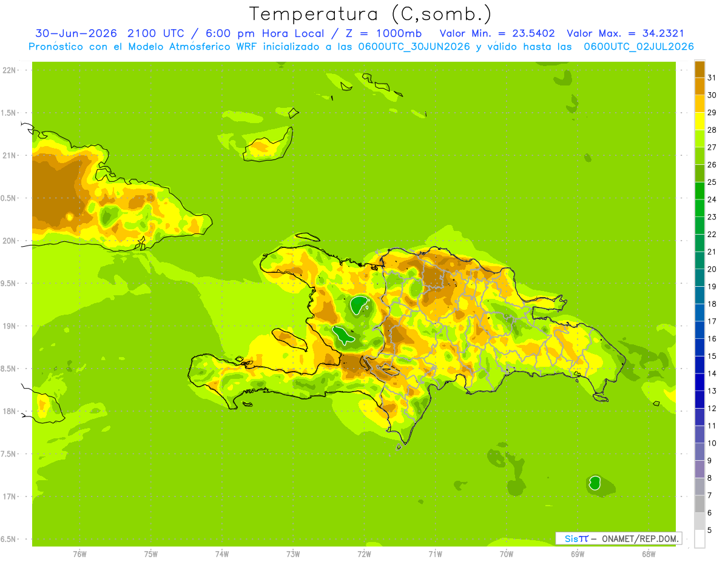
Task: Click the legend value "20"
Action: point(712,269)
